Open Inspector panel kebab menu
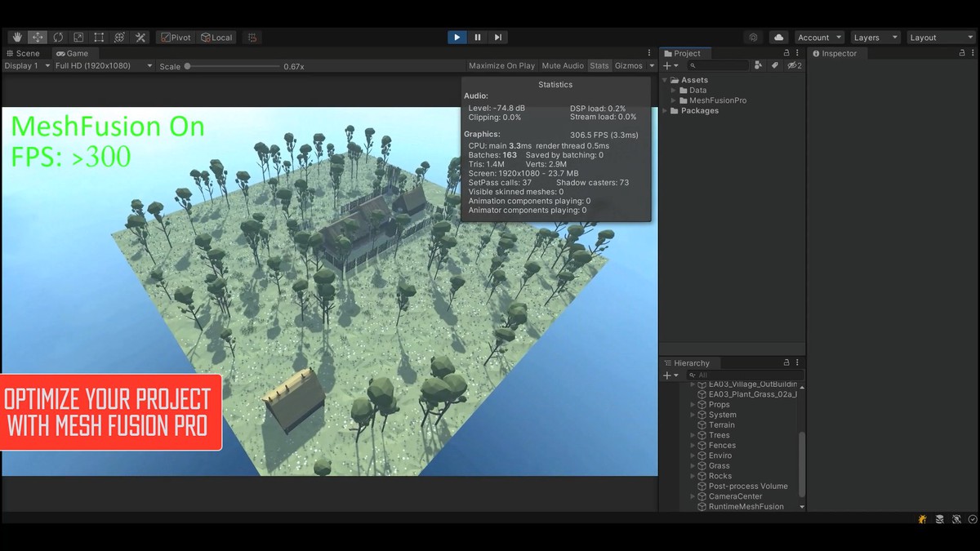 point(973,53)
